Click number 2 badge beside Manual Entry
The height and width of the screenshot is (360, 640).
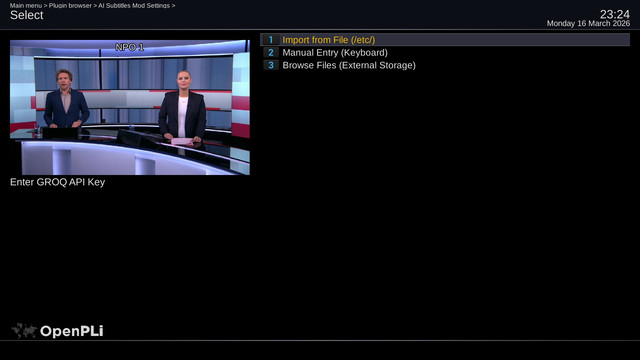[x=271, y=53]
